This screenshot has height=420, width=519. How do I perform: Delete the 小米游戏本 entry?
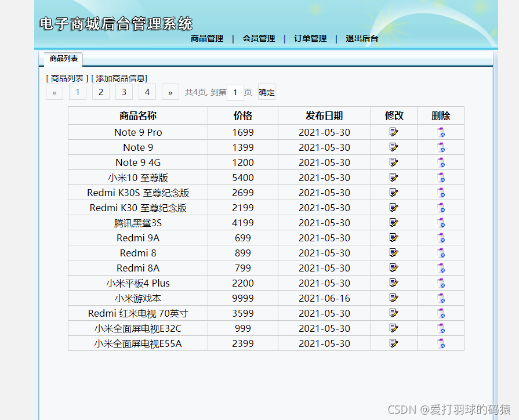tap(441, 298)
